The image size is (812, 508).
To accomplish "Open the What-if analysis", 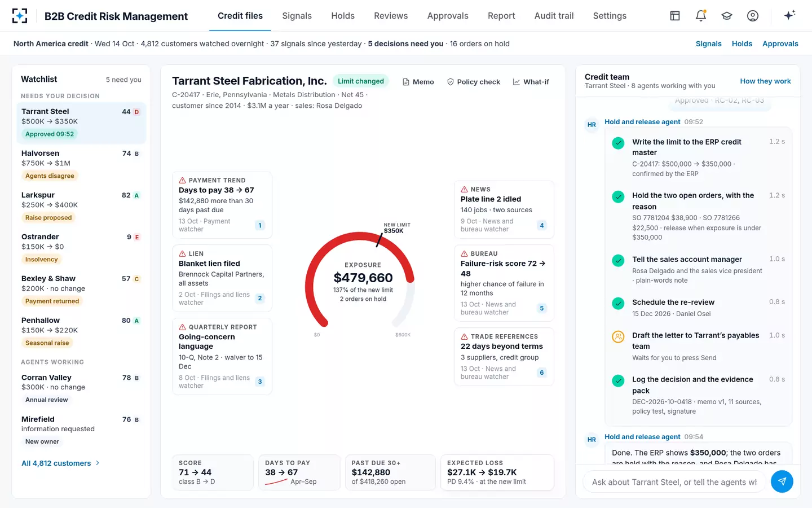I will [x=531, y=82].
